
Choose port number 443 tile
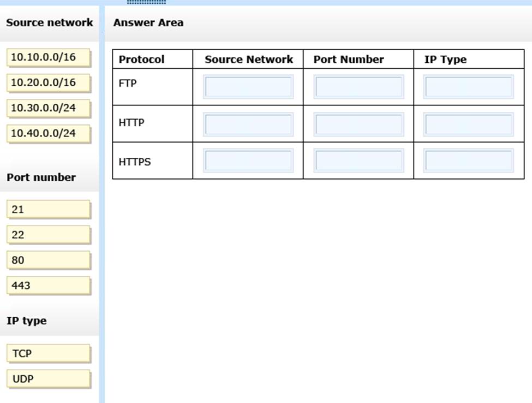coord(48,286)
